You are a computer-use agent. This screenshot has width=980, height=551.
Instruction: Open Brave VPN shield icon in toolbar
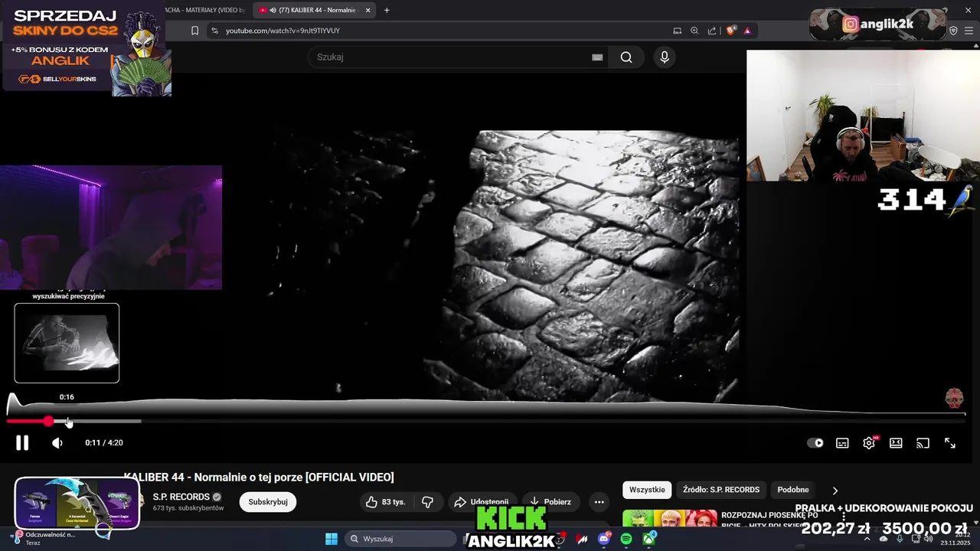(953, 31)
